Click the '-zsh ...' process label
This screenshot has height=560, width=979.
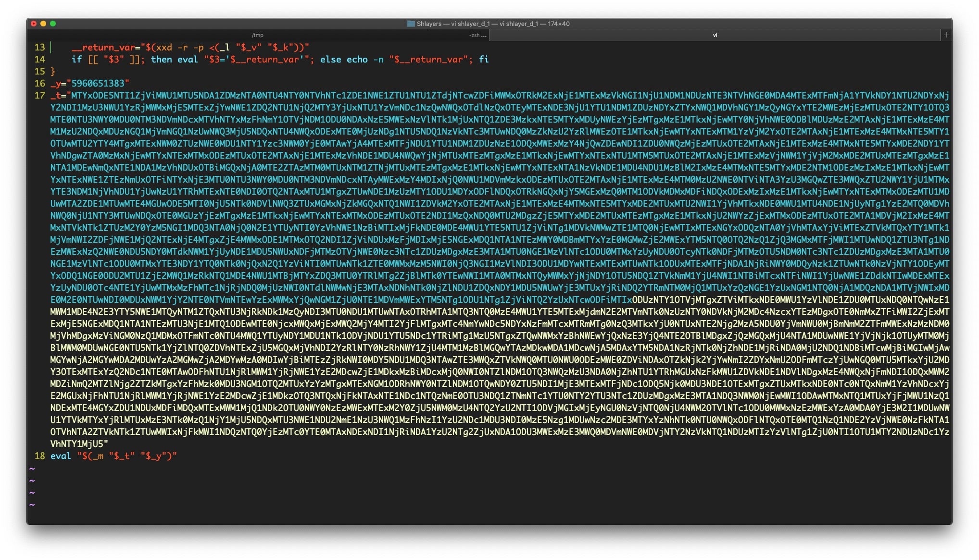477,35
